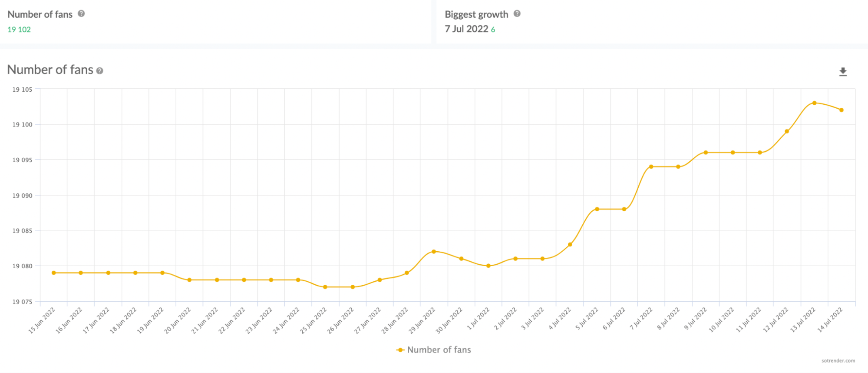Click the 4 Jul 2022 data point
The image size is (868, 373).
(570, 244)
